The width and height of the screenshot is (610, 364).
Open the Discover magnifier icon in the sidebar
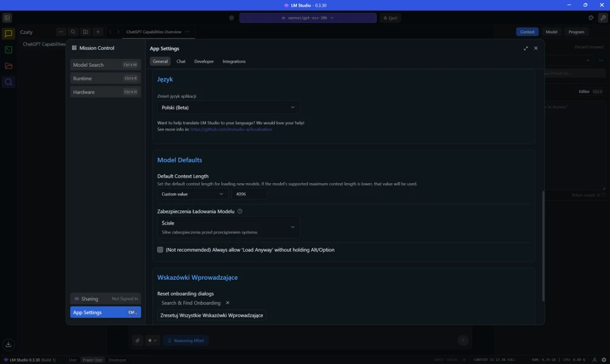8,82
